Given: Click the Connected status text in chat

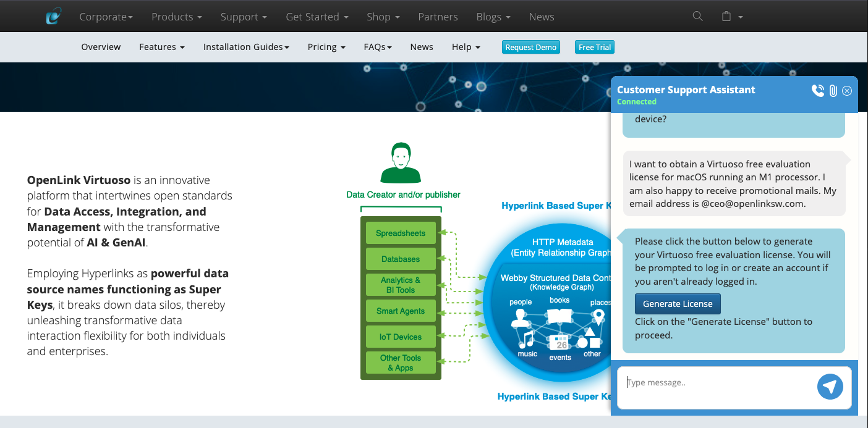Looking at the screenshot, I should coord(637,102).
